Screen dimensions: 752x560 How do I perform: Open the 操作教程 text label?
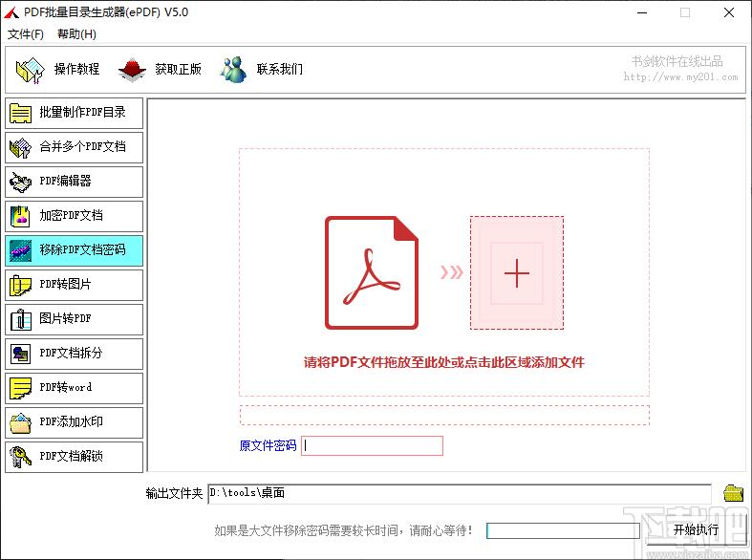tap(76, 69)
